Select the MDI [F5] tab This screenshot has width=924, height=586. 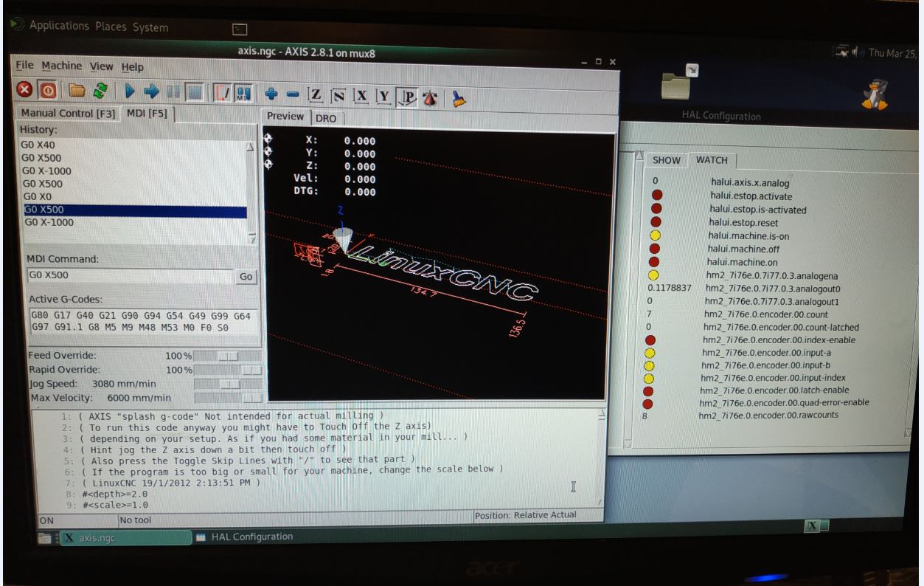[147, 114]
